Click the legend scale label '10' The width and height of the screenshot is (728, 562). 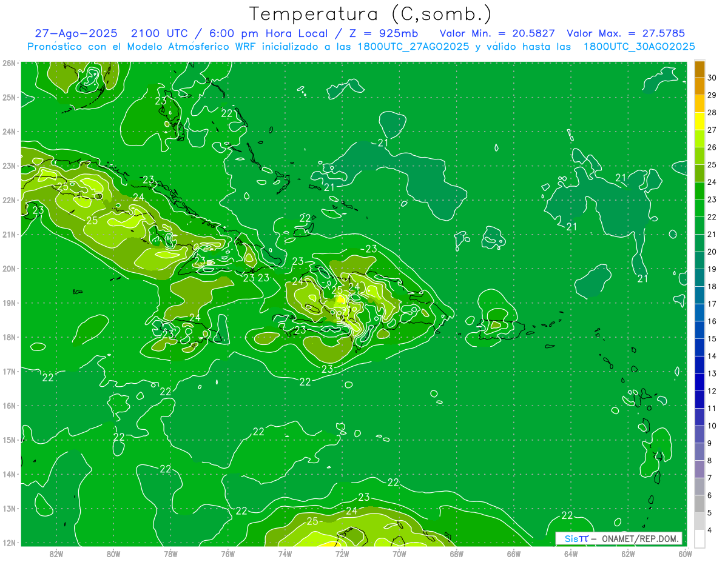[712, 426]
